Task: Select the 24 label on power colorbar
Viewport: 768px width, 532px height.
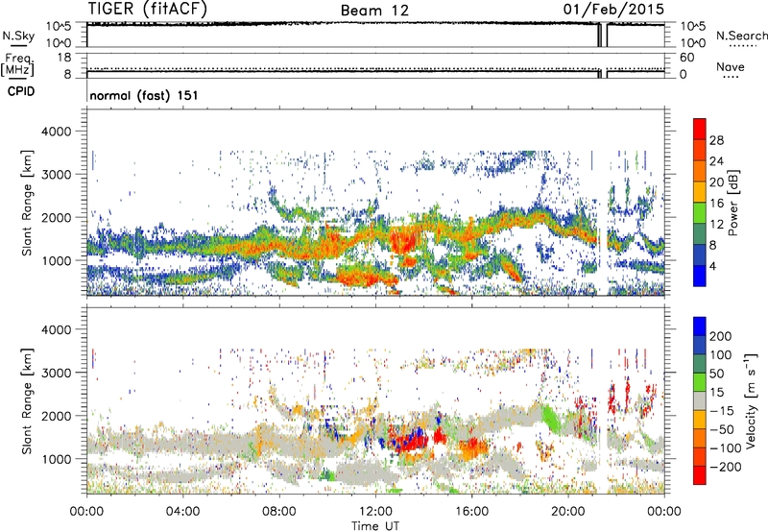Action: point(716,161)
